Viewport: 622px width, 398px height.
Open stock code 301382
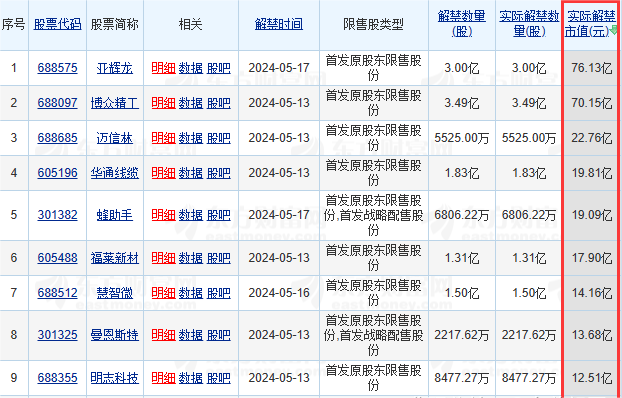point(58,215)
